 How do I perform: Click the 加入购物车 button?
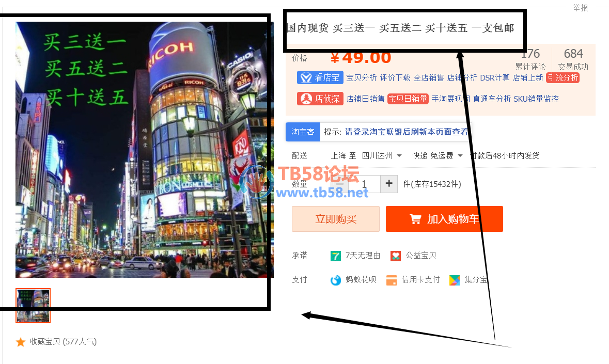point(444,219)
